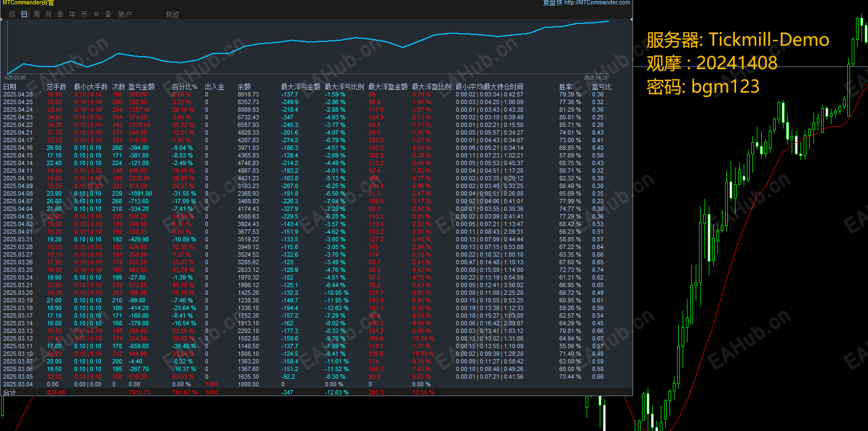Click the 2025.04.01 date cell
This screenshot has width=868, height=431.
point(18,232)
